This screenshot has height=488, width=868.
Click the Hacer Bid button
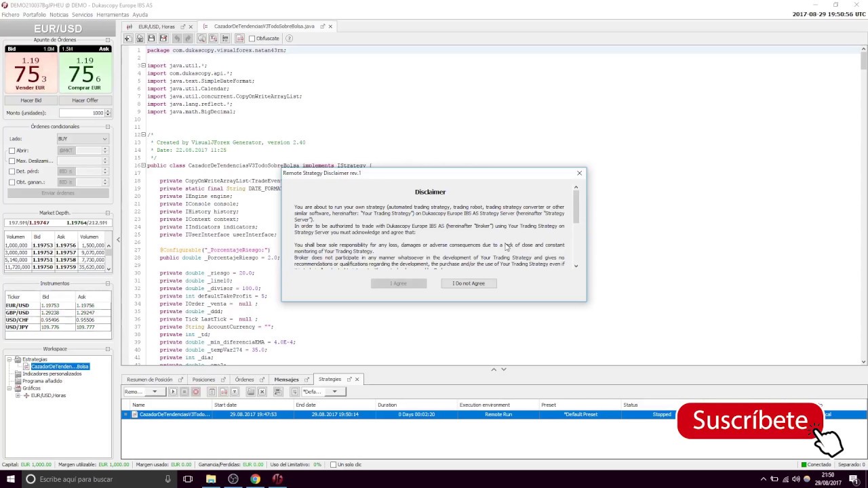[31, 100]
